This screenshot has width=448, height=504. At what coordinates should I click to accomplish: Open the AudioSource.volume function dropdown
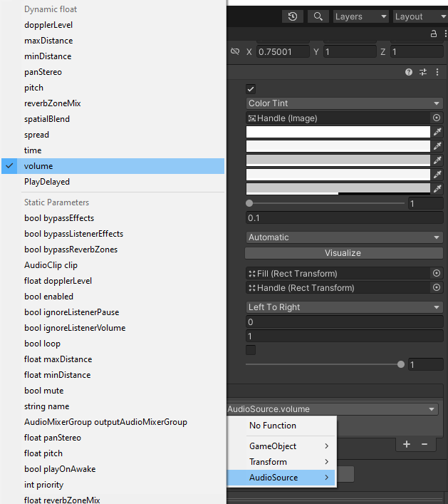(332, 409)
